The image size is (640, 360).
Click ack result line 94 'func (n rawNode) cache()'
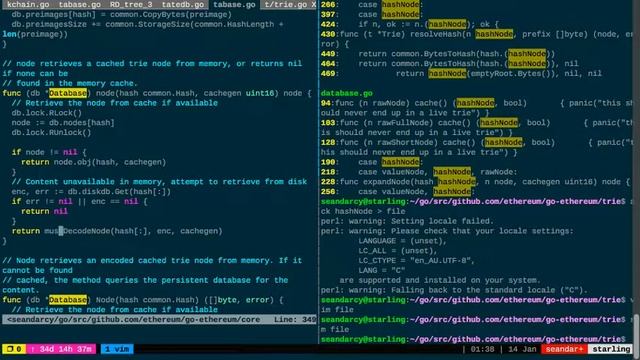click(x=476, y=103)
